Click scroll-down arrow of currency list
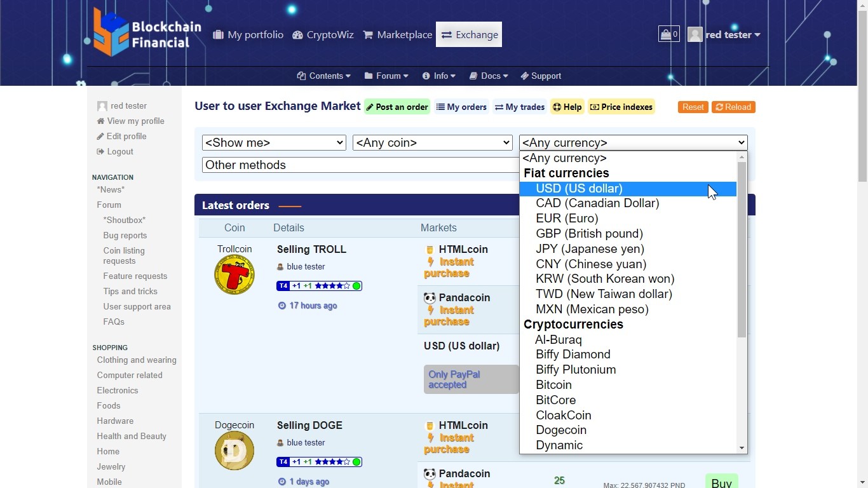 [742, 448]
